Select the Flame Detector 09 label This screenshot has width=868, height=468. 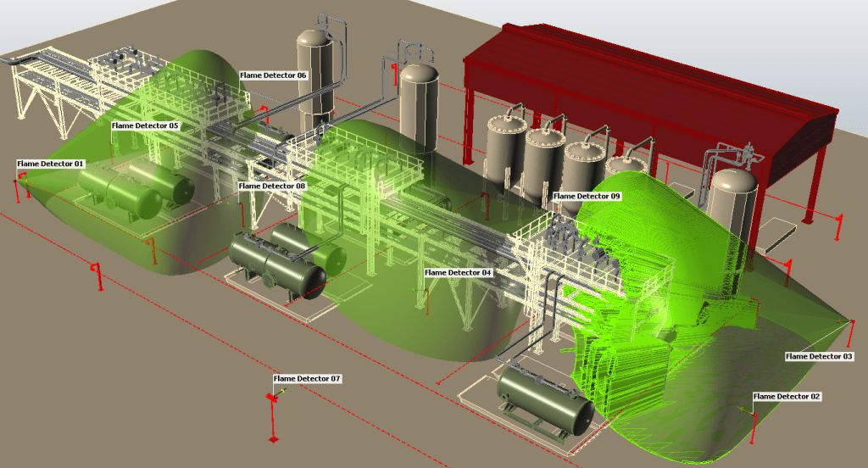click(x=587, y=196)
